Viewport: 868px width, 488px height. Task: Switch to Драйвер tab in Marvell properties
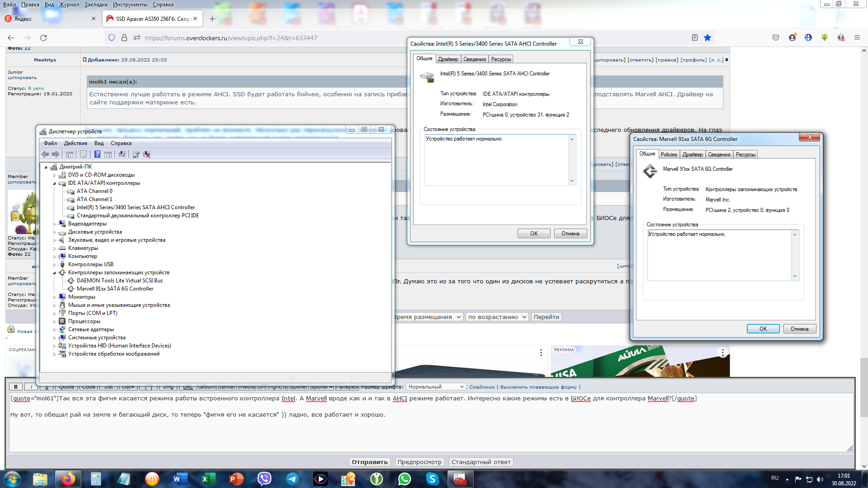coord(692,155)
